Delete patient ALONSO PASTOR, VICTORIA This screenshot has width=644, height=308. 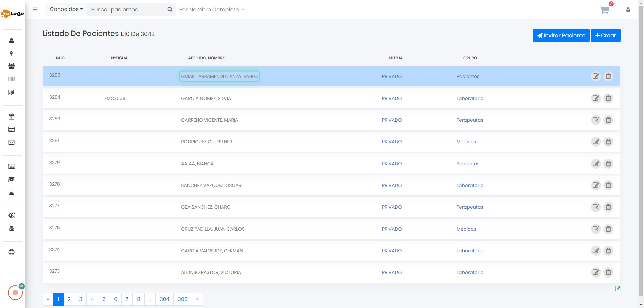[608, 272]
